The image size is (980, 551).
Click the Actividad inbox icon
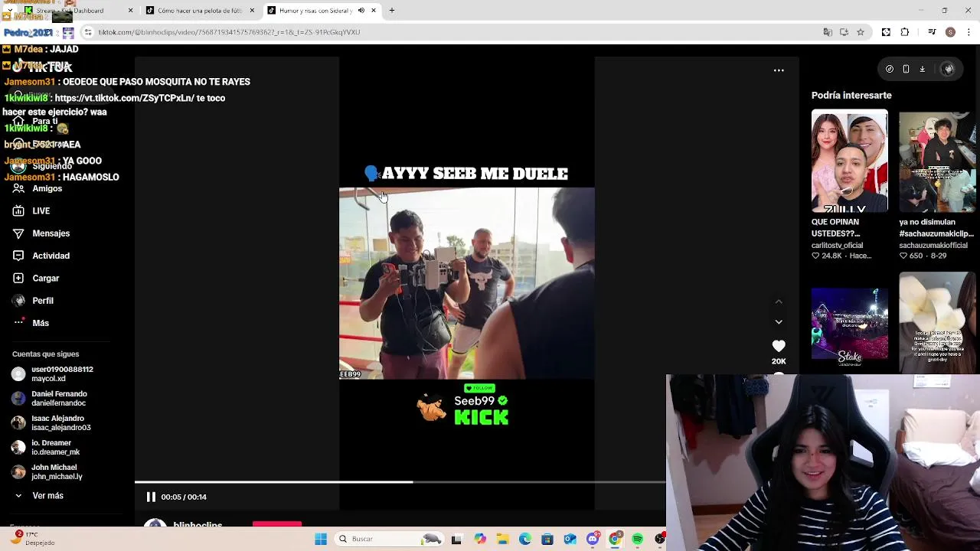coord(18,256)
